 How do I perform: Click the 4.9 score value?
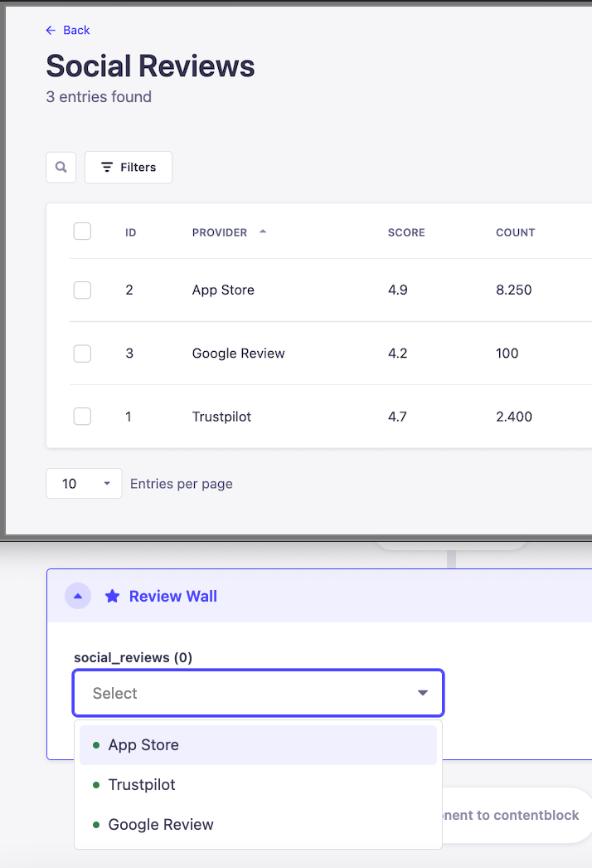pos(398,290)
